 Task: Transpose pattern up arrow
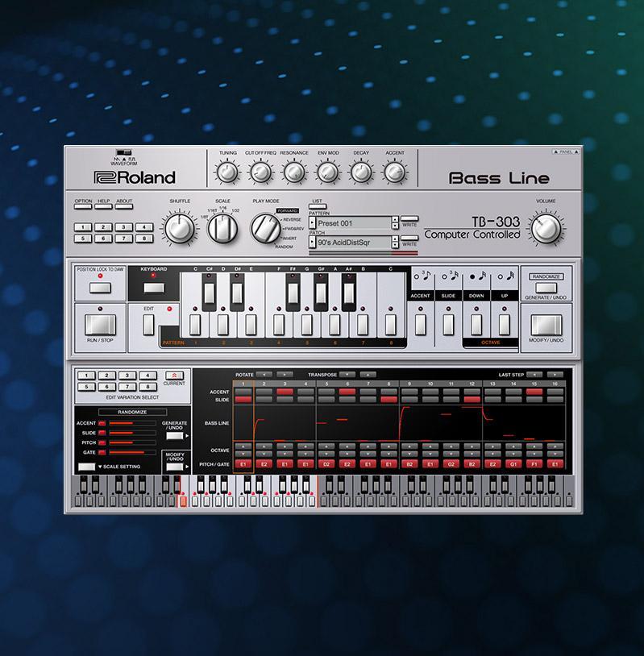point(368,375)
